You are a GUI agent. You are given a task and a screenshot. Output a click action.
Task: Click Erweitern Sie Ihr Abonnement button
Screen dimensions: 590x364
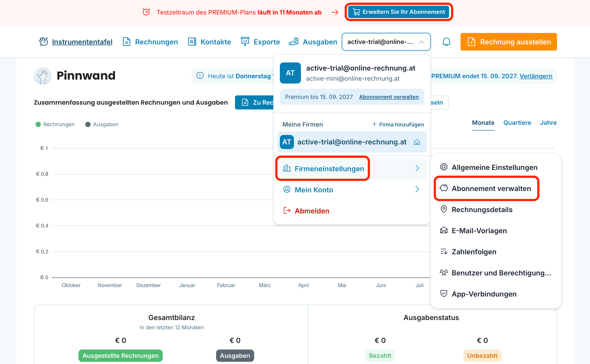click(399, 12)
